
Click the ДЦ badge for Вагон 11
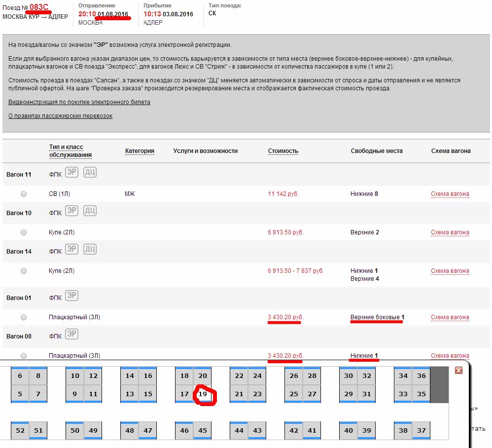[90, 173]
